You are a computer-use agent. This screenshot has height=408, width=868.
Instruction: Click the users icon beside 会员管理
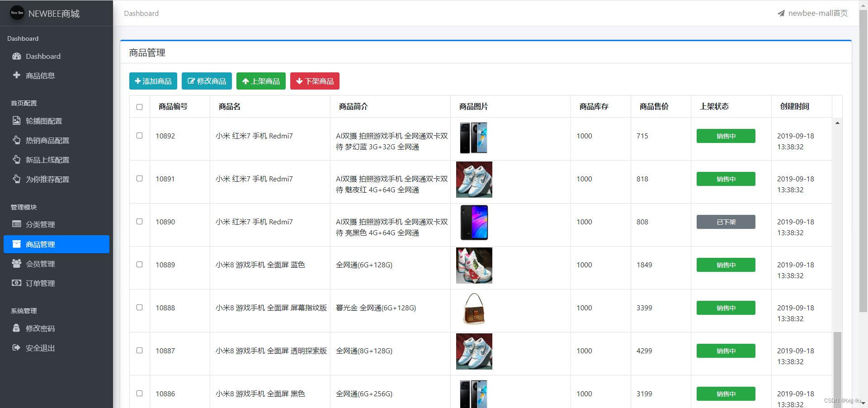click(x=17, y=263)
